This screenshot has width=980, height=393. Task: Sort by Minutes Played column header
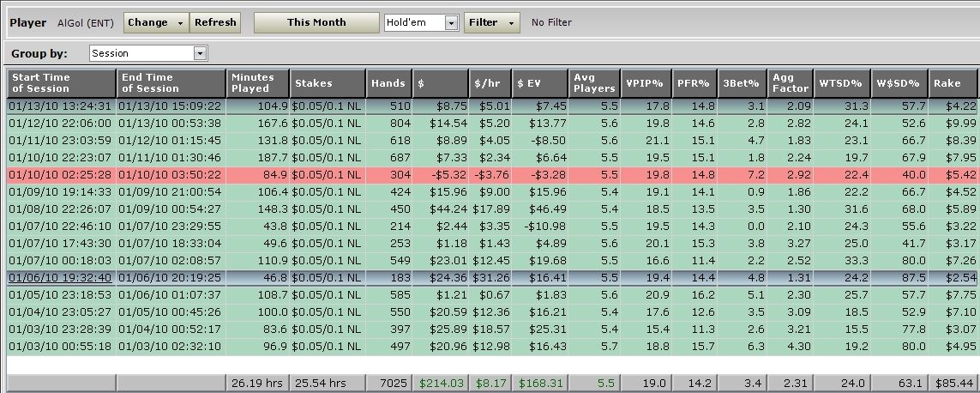click(x=258, y=83)
